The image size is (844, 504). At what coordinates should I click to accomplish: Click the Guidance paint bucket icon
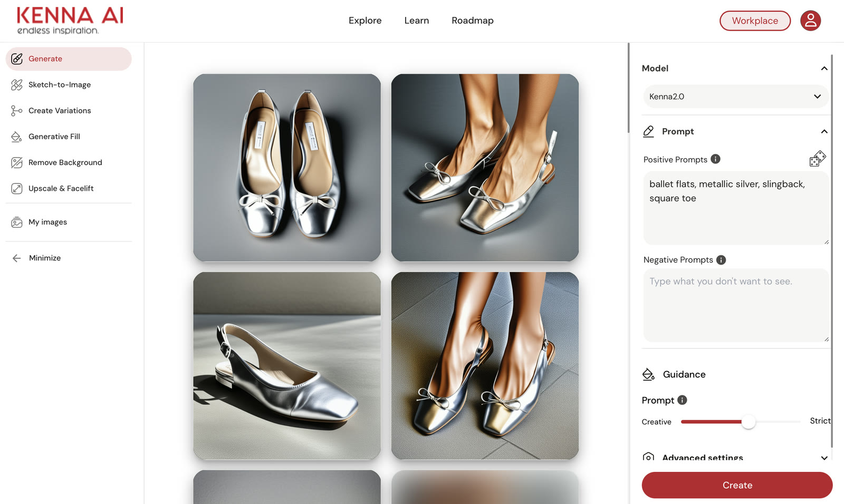[x=648, y=374]
